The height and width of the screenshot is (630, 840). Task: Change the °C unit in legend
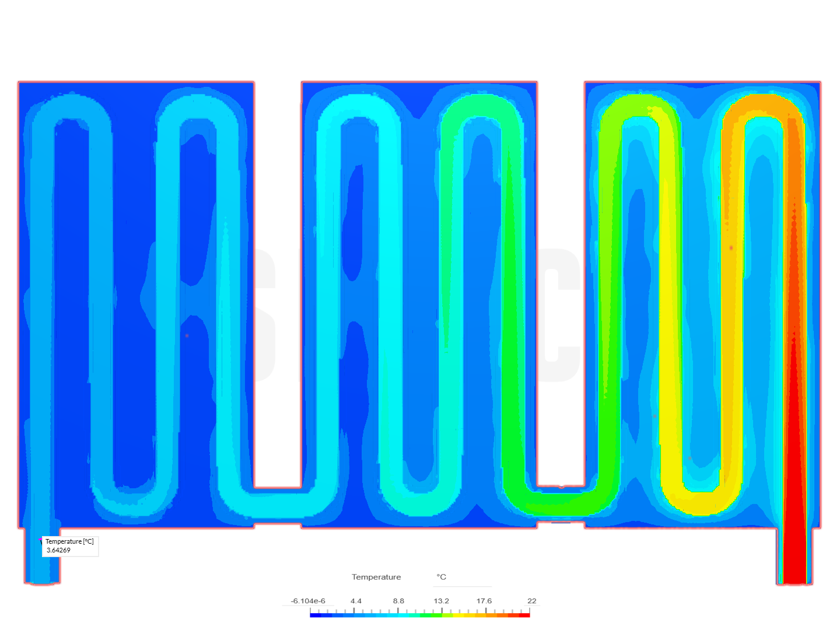(x=442, y=577)
